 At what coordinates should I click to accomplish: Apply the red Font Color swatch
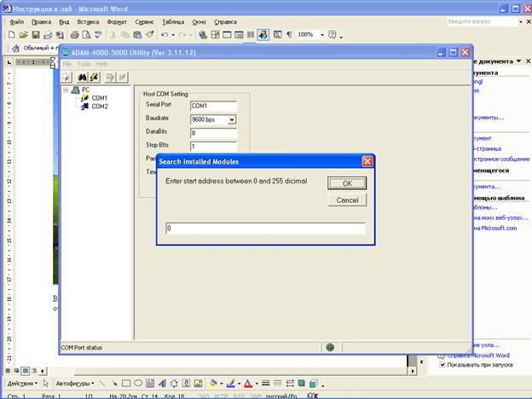point(248,384)
